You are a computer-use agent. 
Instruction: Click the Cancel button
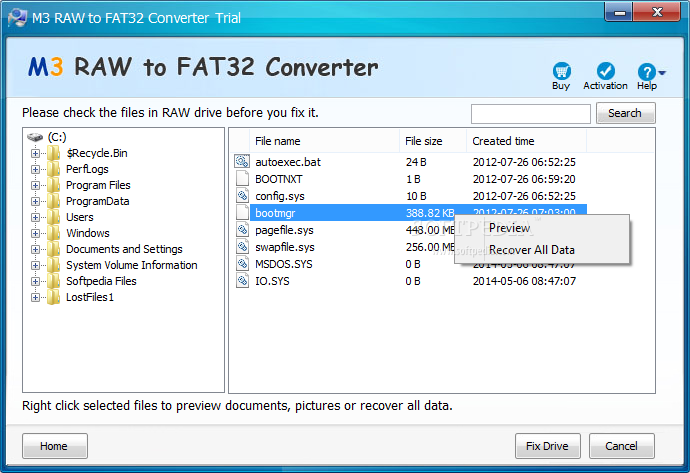point(621,446)
